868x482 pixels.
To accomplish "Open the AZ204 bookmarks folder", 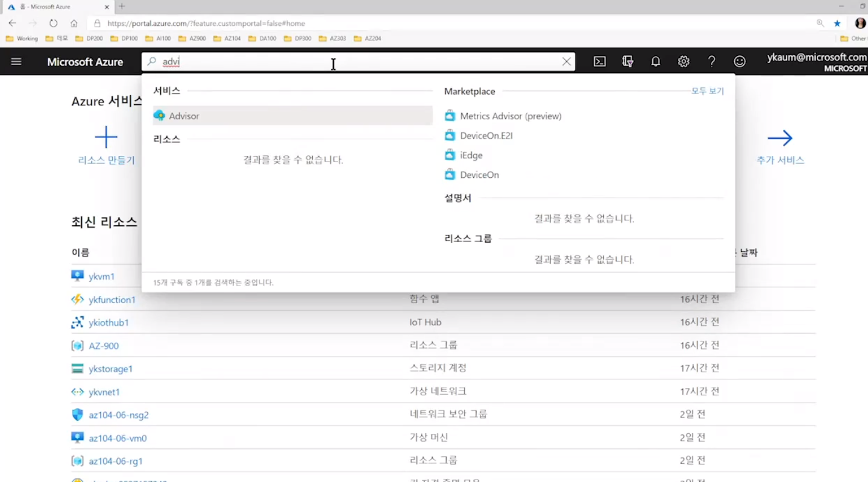I will click(x=368, y=39).
